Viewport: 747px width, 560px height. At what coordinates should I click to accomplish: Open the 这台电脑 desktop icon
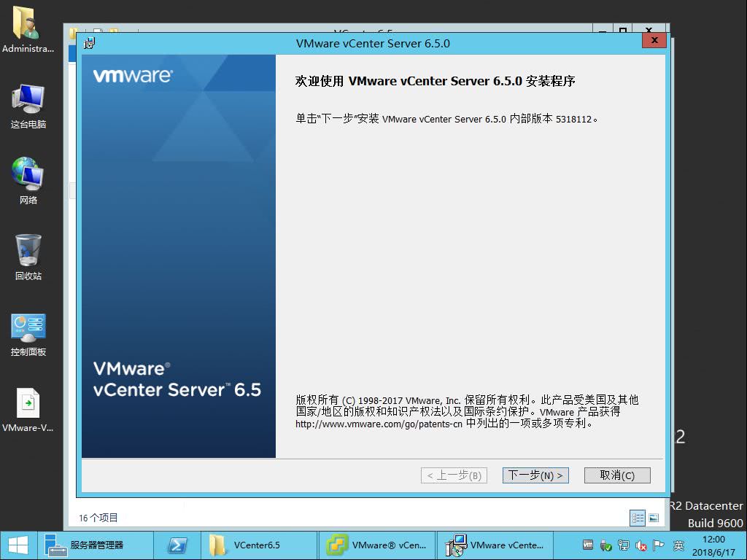[x=28, y=106]
